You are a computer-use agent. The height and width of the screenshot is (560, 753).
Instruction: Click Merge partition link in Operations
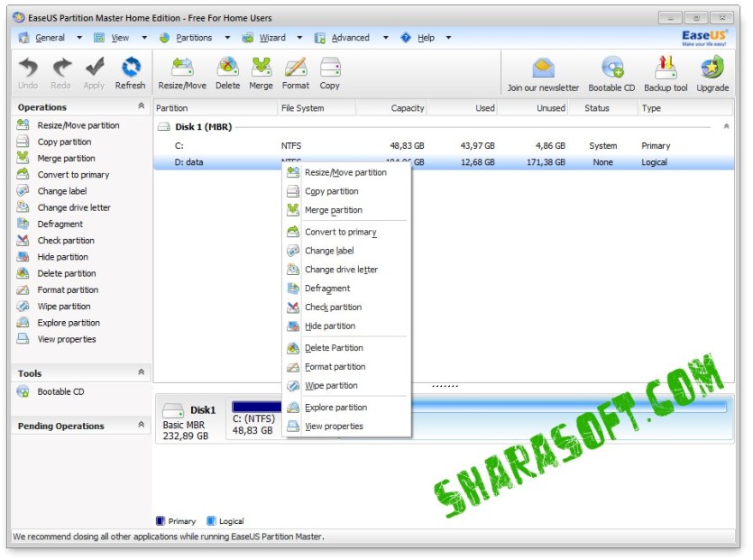66,158
